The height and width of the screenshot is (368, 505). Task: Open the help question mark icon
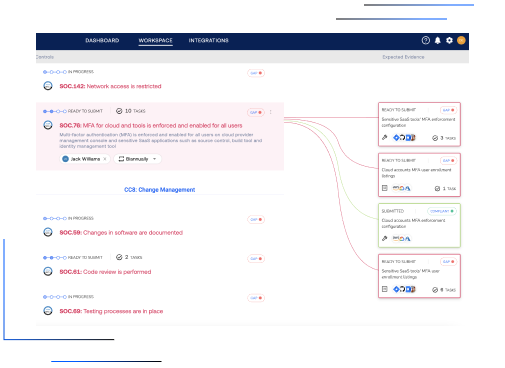[426, 40]
